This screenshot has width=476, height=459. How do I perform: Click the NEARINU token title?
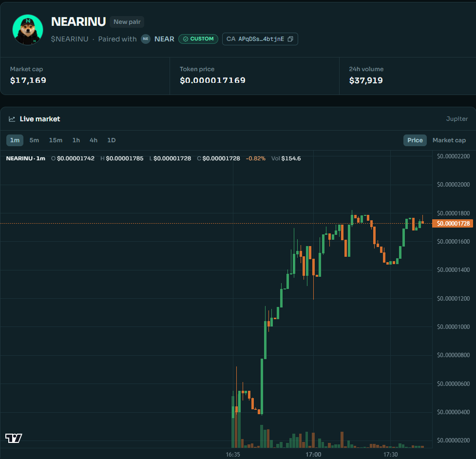click(78, 21)
